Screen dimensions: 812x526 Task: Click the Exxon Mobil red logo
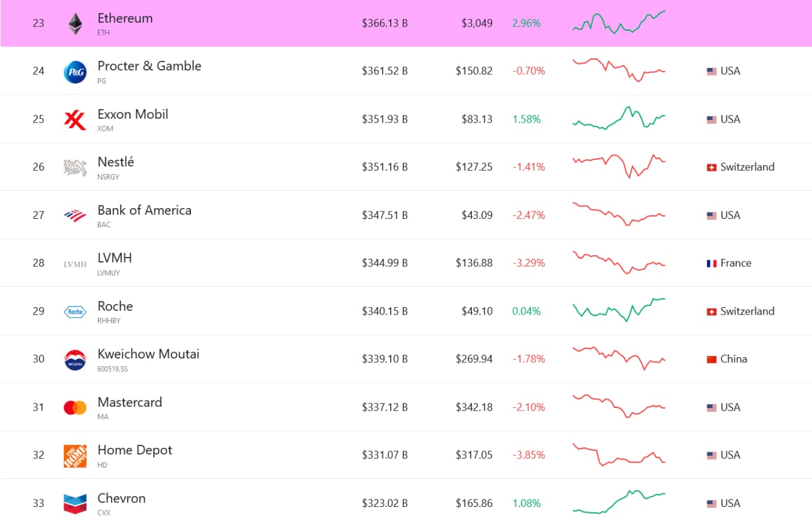(75, 119)
